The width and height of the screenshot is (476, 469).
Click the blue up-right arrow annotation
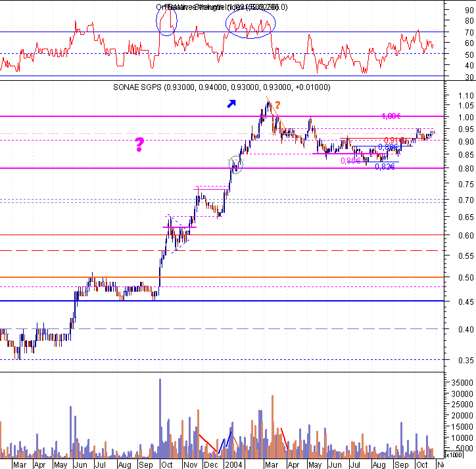(231, 104)
